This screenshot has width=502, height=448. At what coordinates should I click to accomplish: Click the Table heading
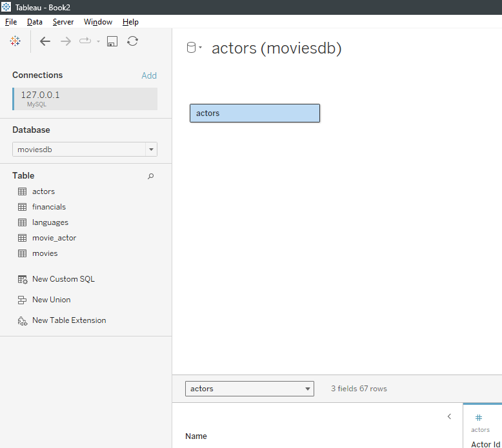(23, 175)
